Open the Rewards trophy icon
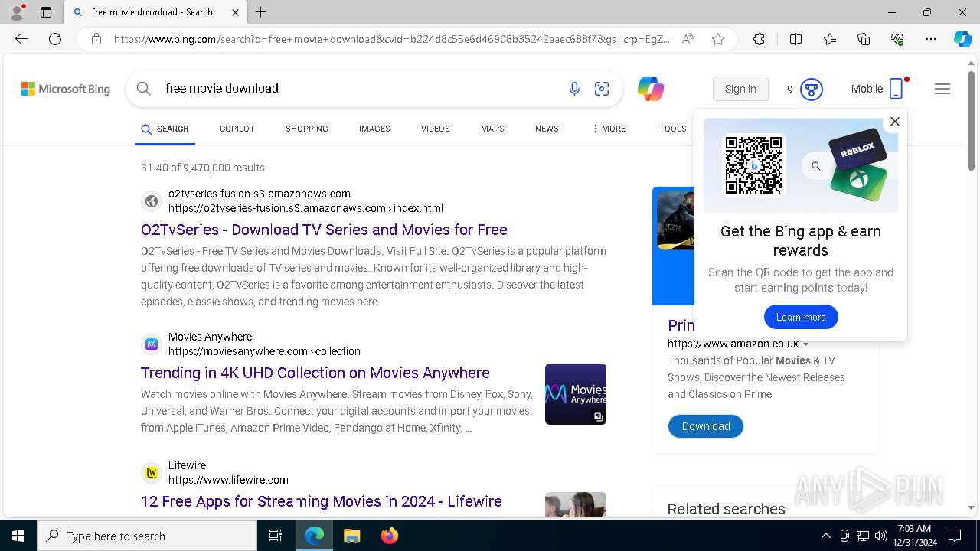 812,90
